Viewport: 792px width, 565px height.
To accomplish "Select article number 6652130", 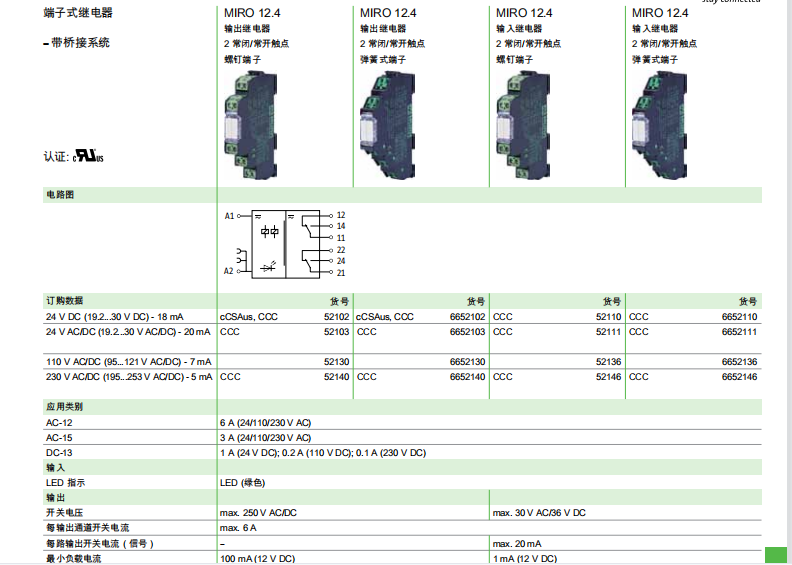I will click(x=468, y=362).
